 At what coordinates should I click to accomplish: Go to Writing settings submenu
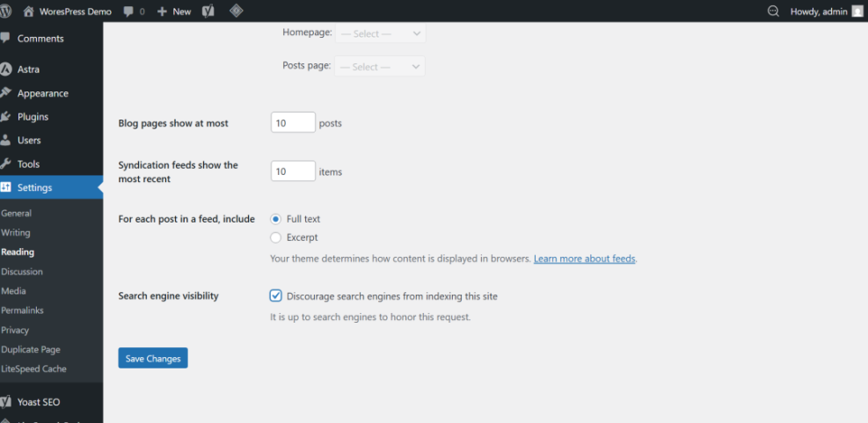(16, 232)
